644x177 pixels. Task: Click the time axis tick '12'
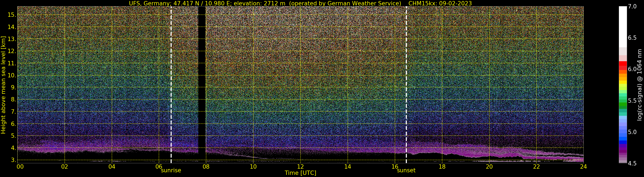pyautogui.click(x=300, y=166)
